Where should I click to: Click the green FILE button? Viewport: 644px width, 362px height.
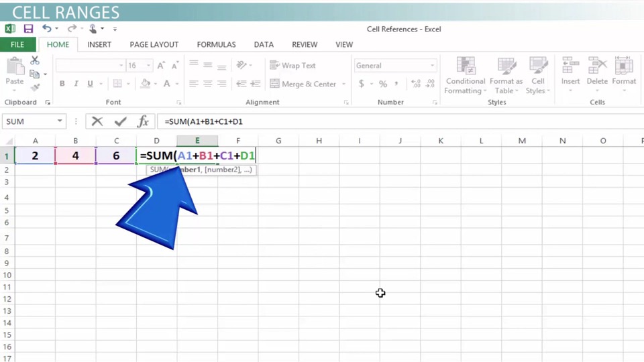click(x=17, y=44)
